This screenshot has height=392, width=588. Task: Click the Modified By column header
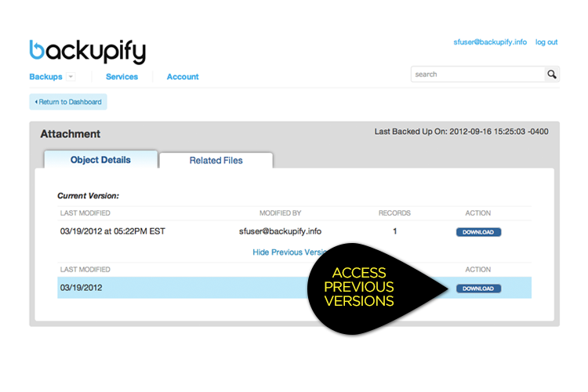coord(280,213)
